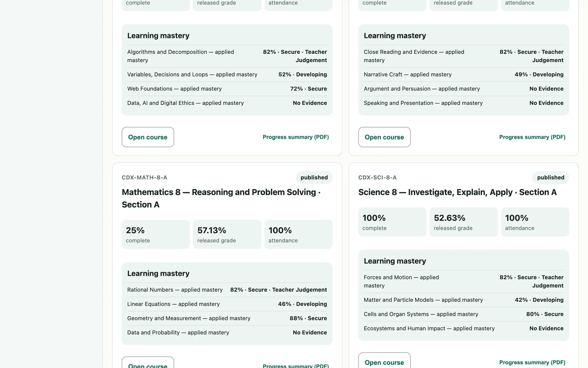The width and height of the screenshot is (588, 368).
Task: Click Cells and Organ Systems row
Action: 463,314
